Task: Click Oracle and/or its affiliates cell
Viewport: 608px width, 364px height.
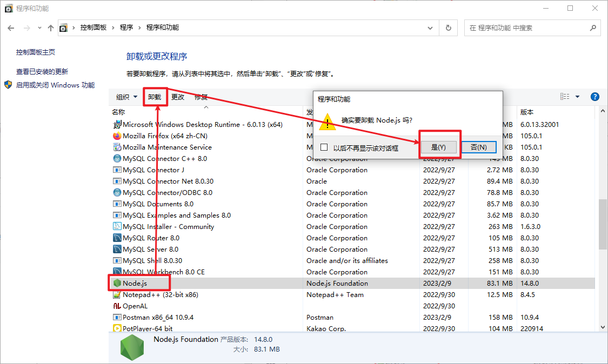Action: point(347,260)
